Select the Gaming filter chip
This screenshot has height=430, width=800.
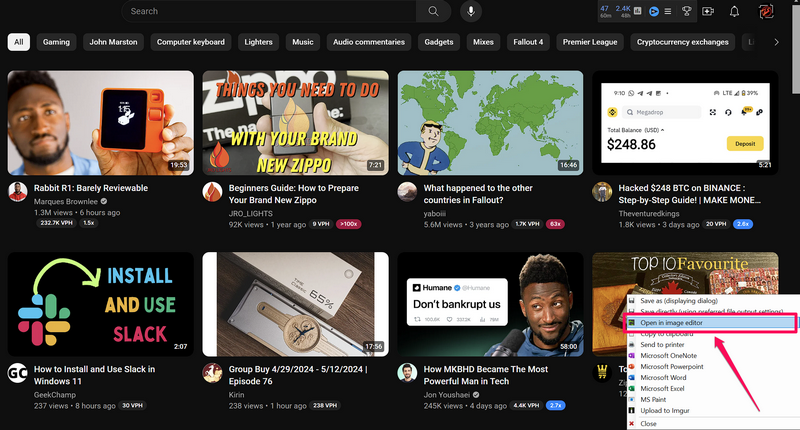(56, 42)
